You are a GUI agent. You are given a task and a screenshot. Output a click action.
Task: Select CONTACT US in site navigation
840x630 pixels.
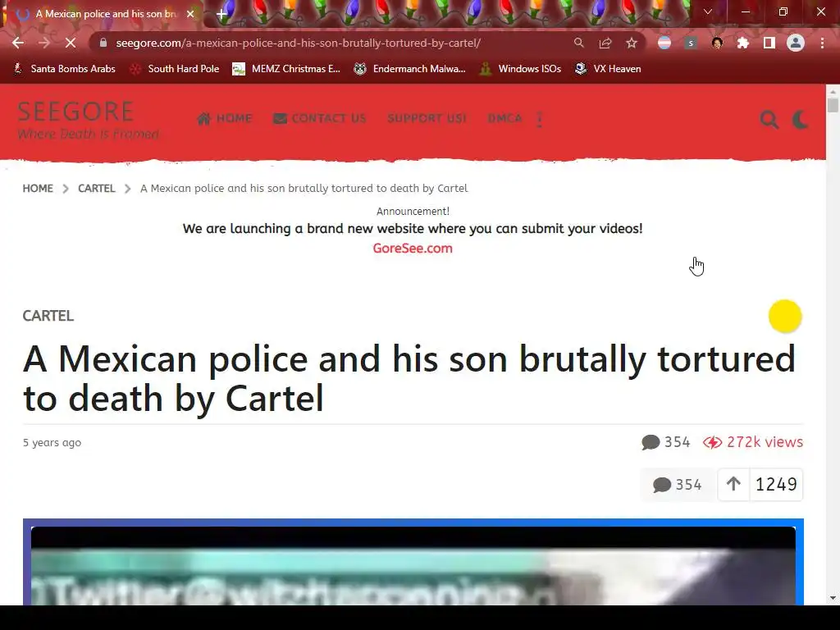tap(320, 118)
